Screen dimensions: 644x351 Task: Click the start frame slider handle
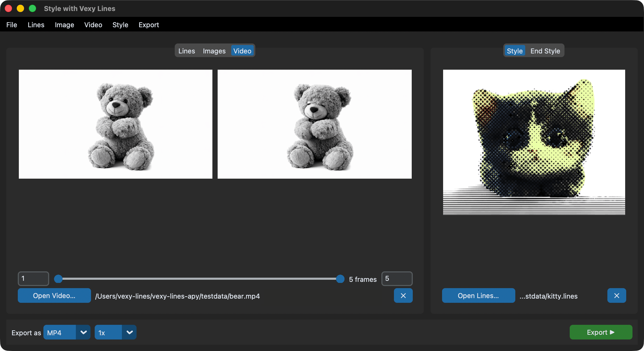point(58,279)
